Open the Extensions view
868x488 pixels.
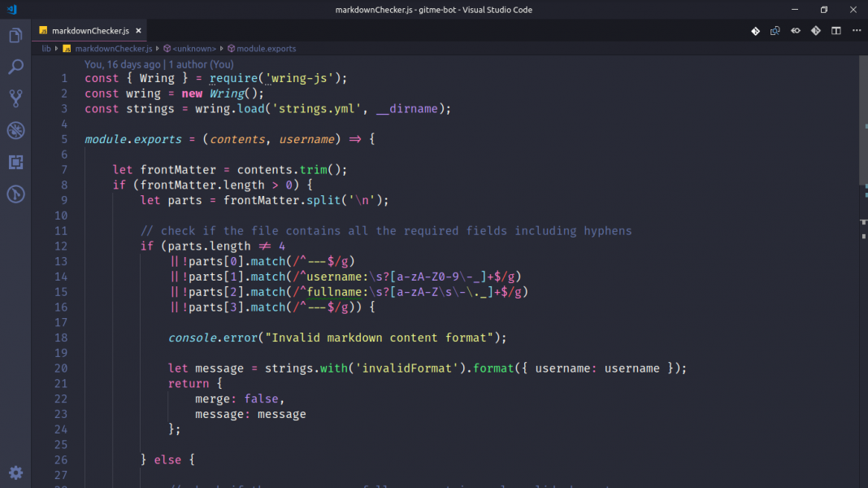click(x=15, y=162)
